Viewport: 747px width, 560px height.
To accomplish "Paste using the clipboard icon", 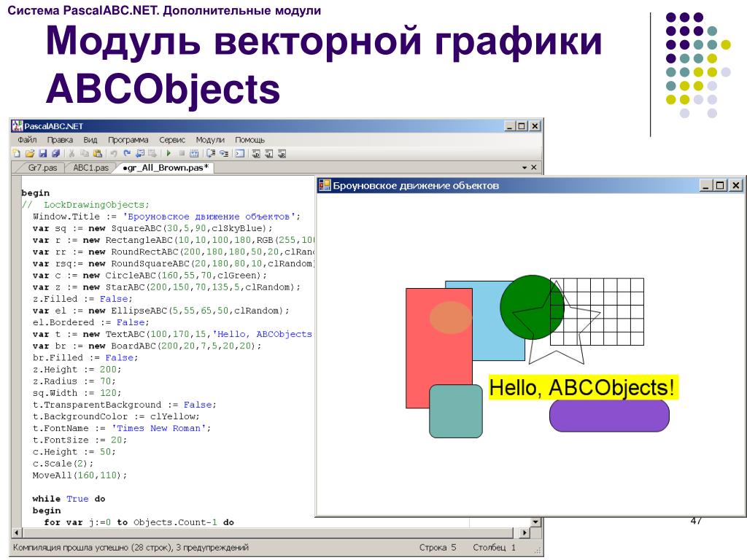I will (x=98, y=153).
